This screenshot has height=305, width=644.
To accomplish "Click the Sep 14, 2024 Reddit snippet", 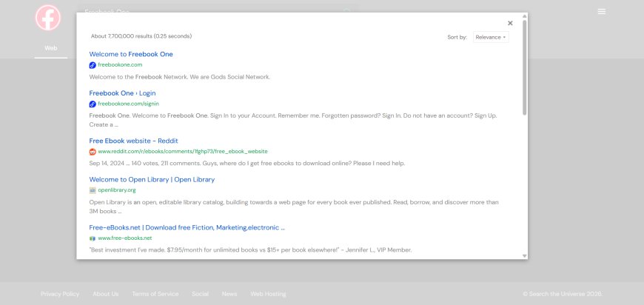I will (246, 163).
